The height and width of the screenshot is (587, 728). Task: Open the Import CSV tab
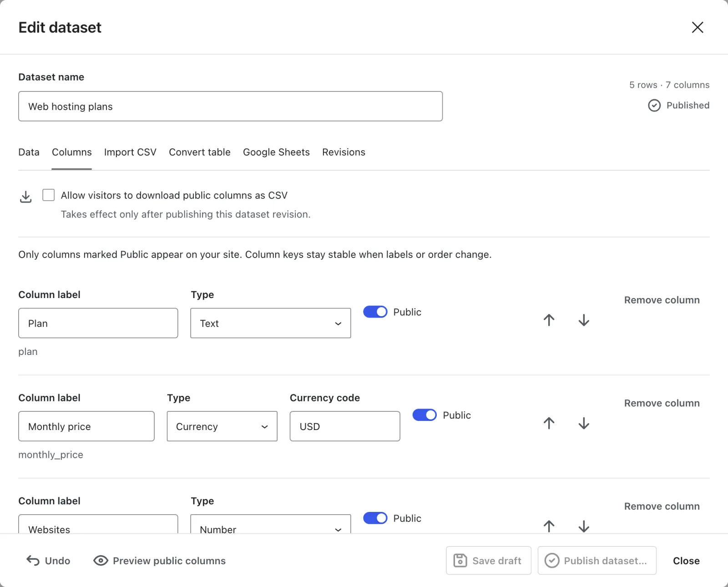(x=130, y=152)
